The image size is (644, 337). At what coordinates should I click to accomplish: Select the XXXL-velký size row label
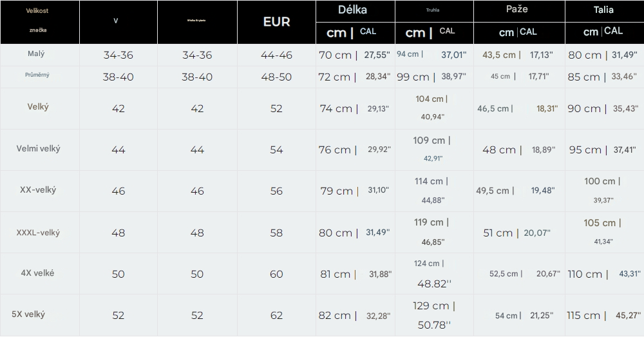click(39, 232)
